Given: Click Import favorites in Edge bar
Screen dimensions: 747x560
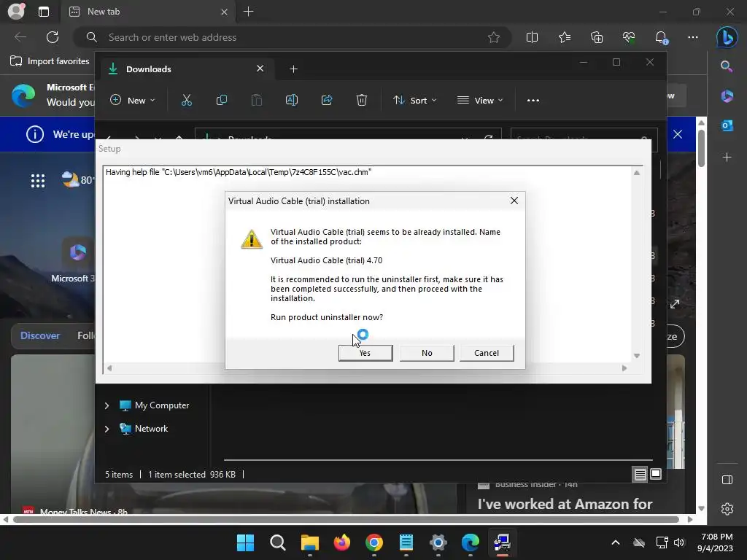Looking at the screenshot, I should (50, 61).
